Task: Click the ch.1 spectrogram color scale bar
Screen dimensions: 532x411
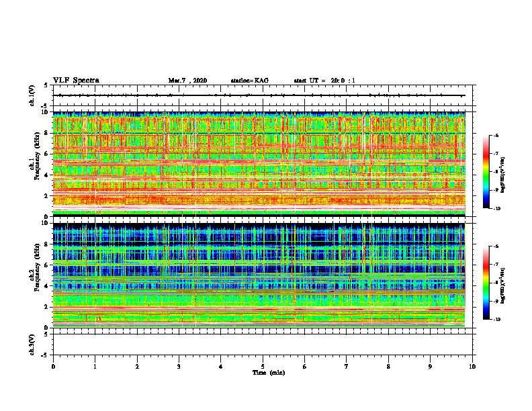Action: [486, 172]
